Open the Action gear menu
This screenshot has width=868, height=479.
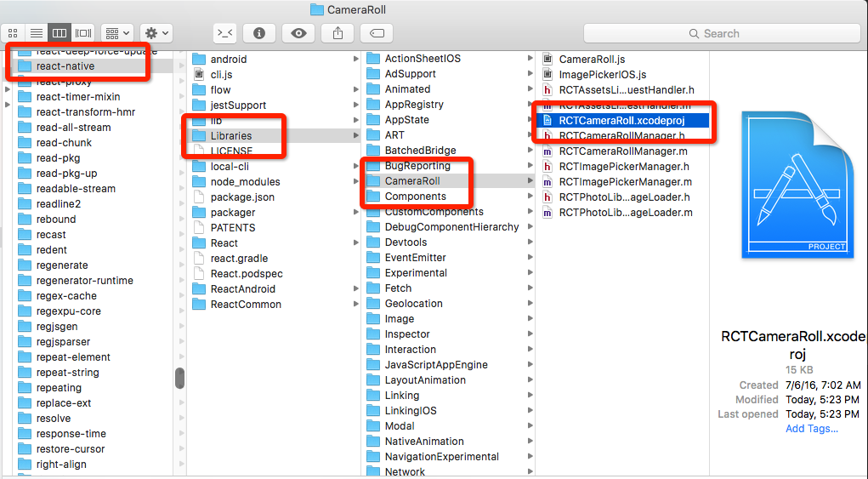click(156, 33)
